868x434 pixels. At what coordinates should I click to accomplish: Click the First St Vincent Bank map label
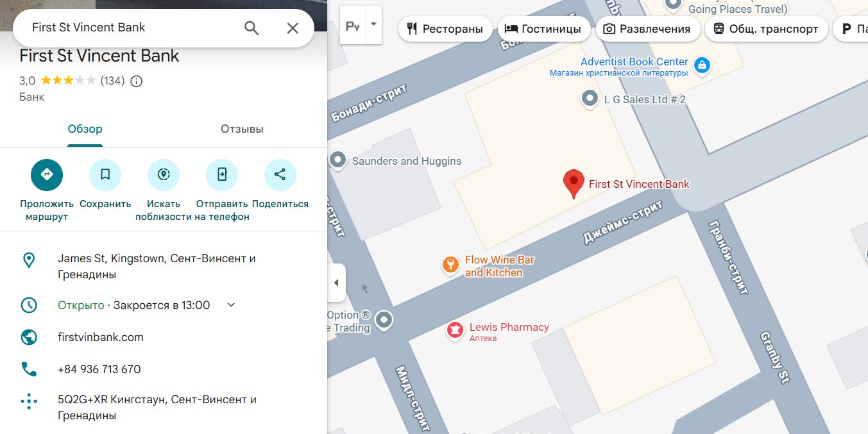pos(639,184)
